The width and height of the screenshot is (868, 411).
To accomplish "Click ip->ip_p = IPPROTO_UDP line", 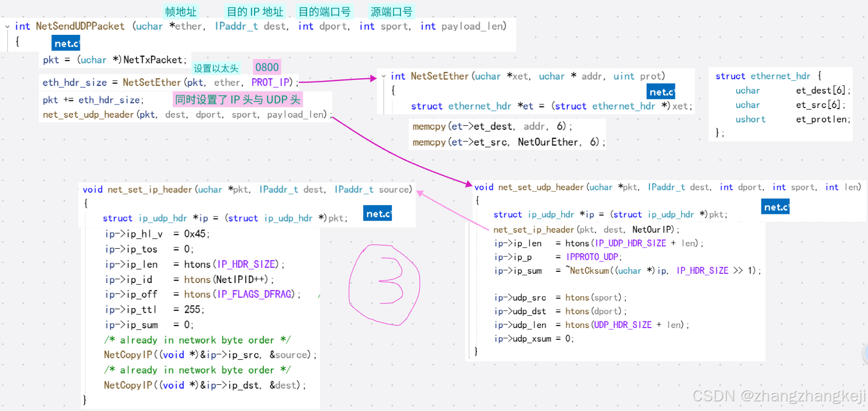I will 558,257.
